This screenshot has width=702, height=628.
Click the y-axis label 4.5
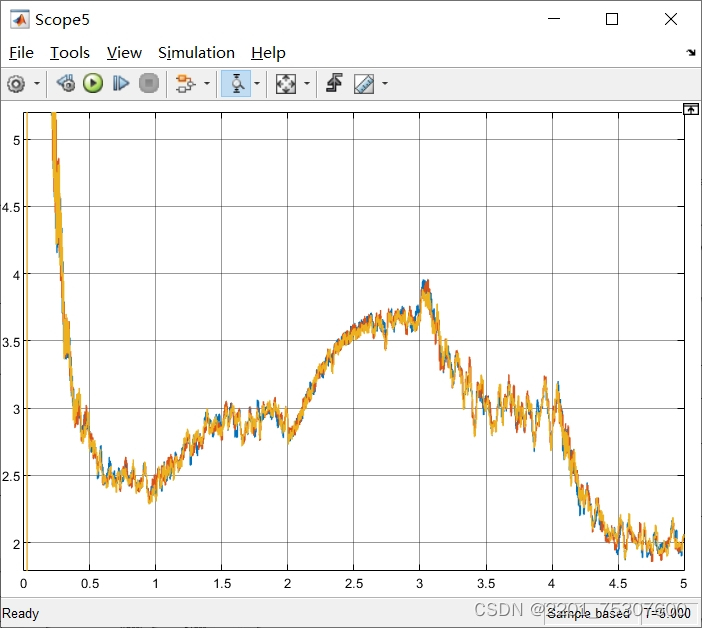click(x=11, y=207)
